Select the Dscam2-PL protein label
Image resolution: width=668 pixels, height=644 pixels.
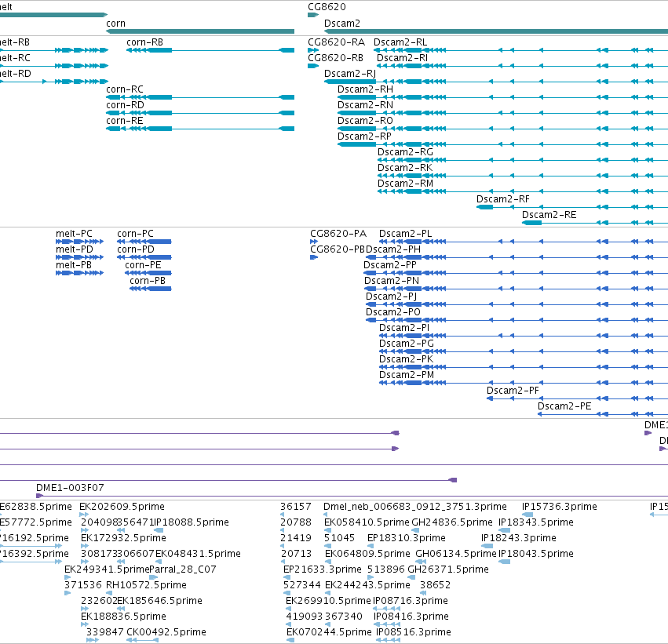pos(406,234)
